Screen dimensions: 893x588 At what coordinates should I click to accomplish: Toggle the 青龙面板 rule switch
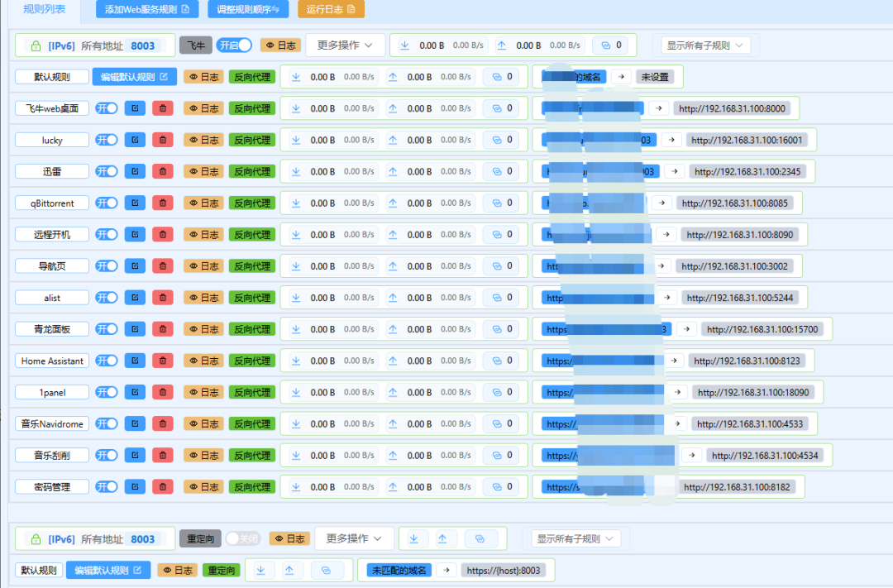[x=107, y=329]
